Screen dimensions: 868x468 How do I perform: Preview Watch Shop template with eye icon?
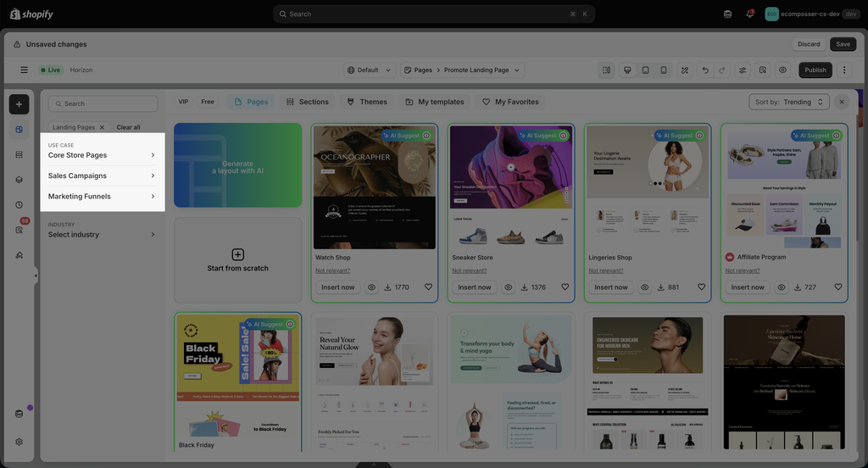click(x=372, y=287)
